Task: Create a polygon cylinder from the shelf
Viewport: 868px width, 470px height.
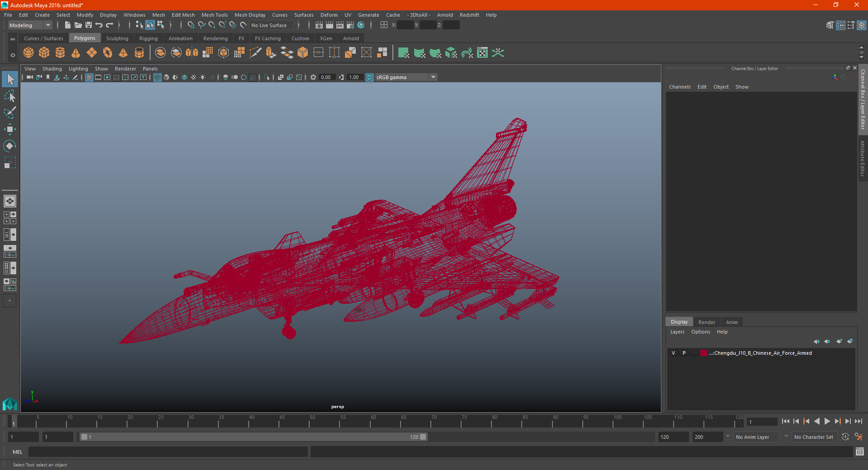Action: click(60, 53)
